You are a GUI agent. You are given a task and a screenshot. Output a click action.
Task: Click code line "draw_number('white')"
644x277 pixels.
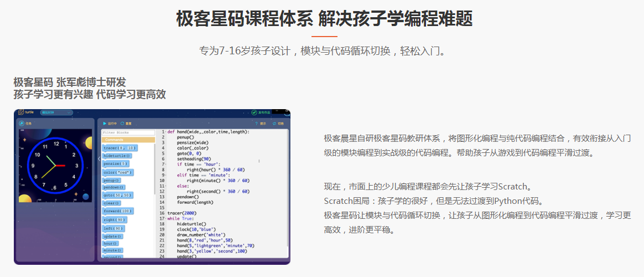tap(201, 235)
